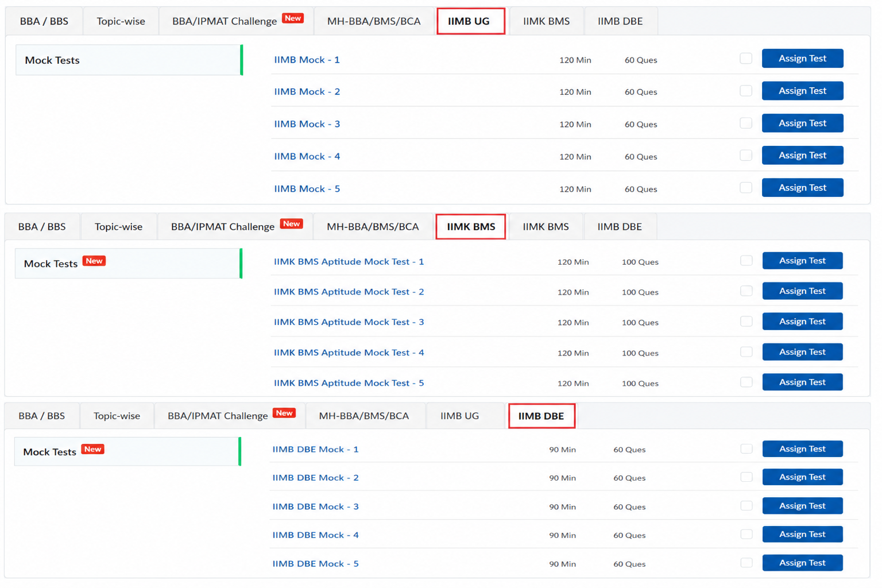Image resolution: width=882 pixels, height=588 pixels.
Task: Assign the IIMB Mock - 3 test
Action: click(x=802, y=123)
